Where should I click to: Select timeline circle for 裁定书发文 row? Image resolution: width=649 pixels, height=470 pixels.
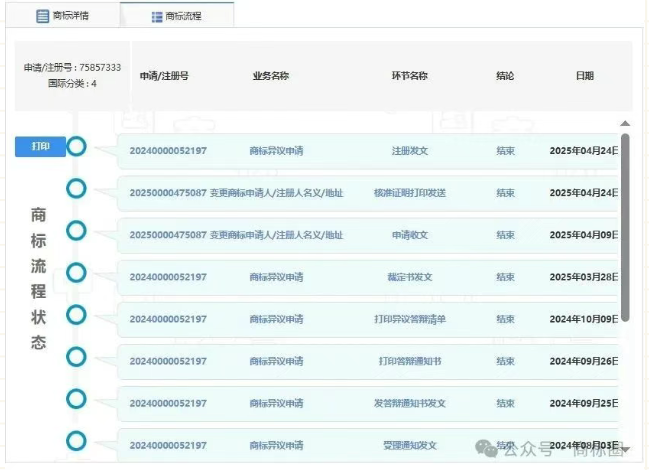[x=76, y=273]
